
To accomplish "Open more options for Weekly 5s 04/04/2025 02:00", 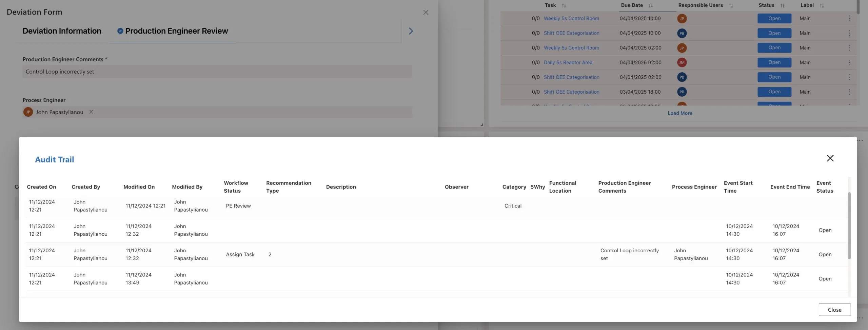I will [849, 47].
